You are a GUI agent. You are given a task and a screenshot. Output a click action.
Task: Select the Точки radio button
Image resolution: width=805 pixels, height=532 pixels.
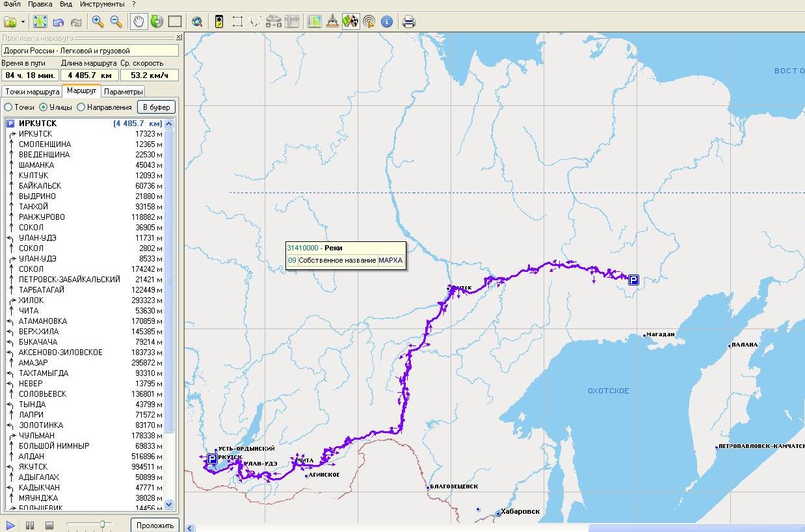(x=8, y=107)
